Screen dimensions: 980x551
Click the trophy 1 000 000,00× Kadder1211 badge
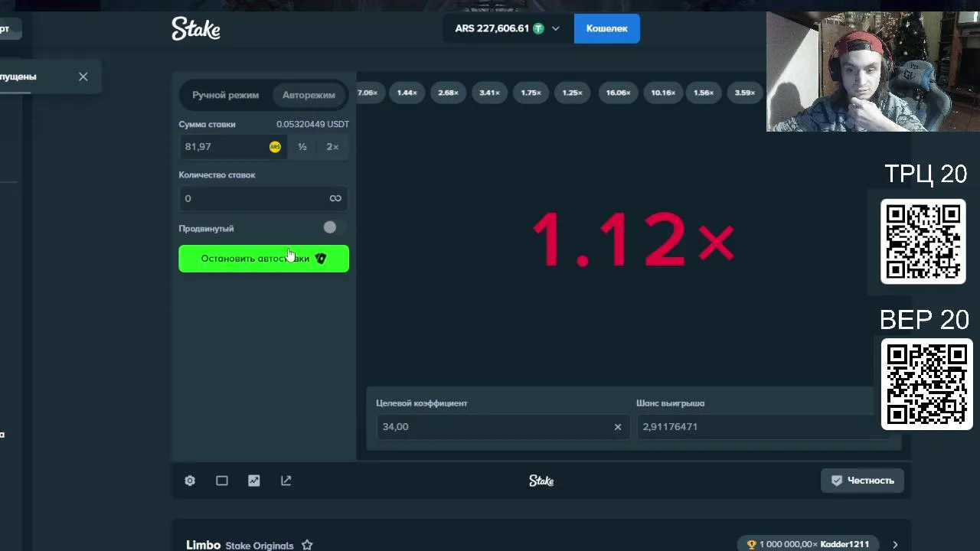808,544
